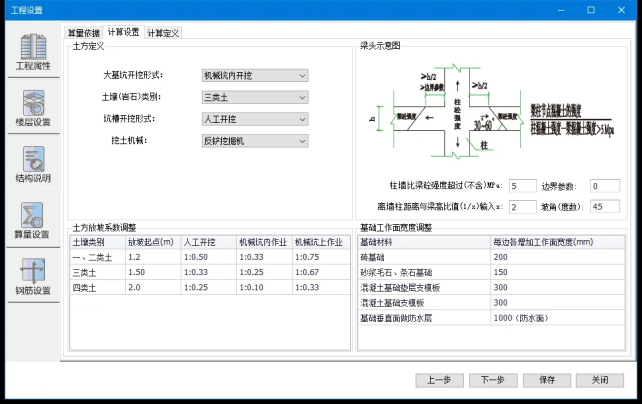Select the 基础垂直面做防水层 row

(x=491, y=318)
